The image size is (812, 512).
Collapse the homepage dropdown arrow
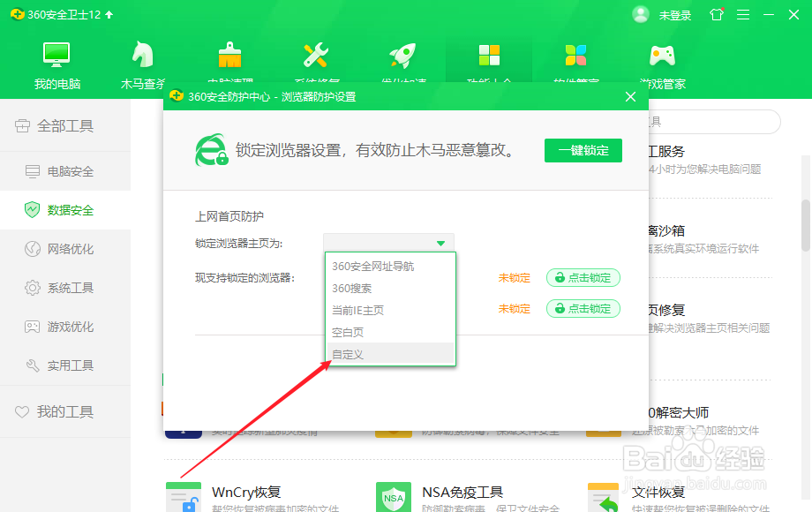(440, 244)
